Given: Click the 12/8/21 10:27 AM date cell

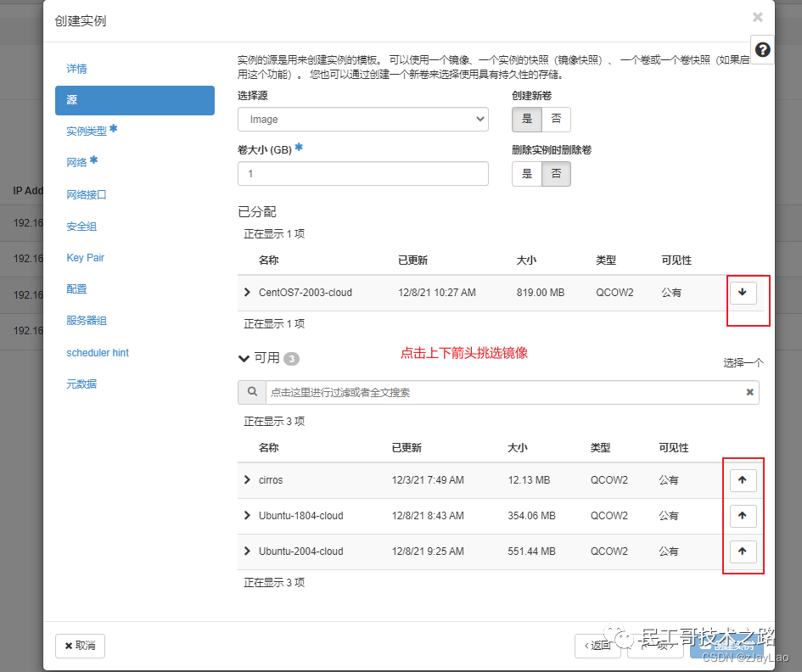Looking at the screenshot, I should click(437, 293).
